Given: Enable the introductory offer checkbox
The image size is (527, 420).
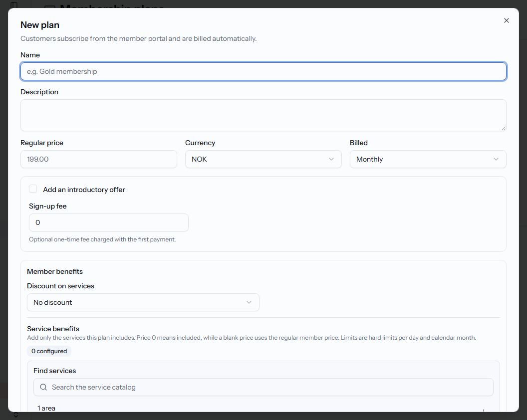Looking at the screenshot, I should (x=33, y=189).
